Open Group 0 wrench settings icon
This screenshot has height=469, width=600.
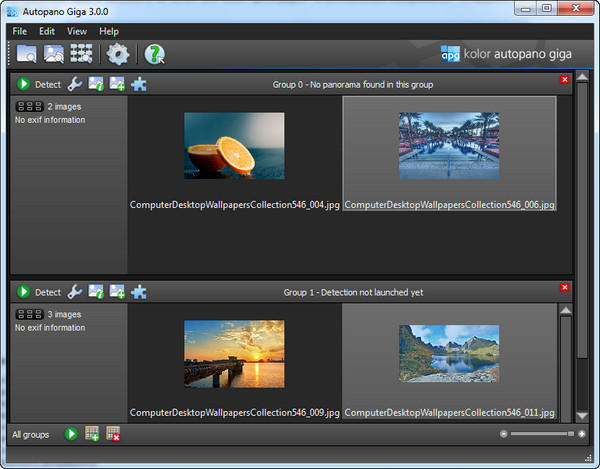(74, 85)
